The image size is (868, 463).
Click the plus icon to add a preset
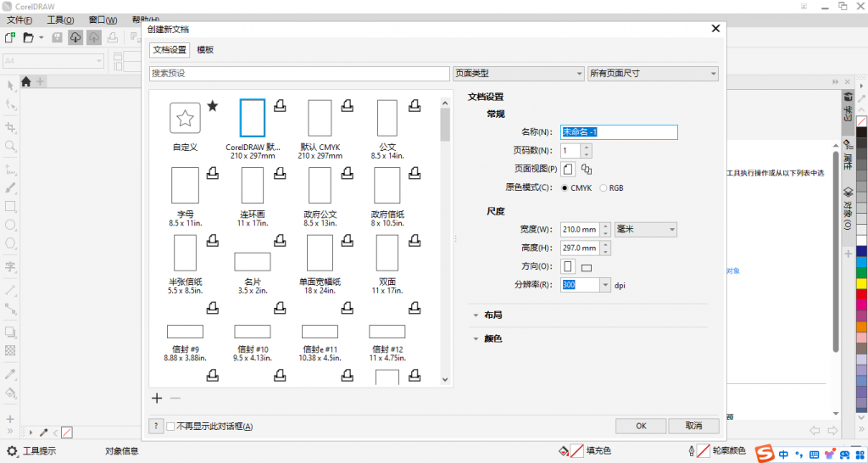point(157,398)
